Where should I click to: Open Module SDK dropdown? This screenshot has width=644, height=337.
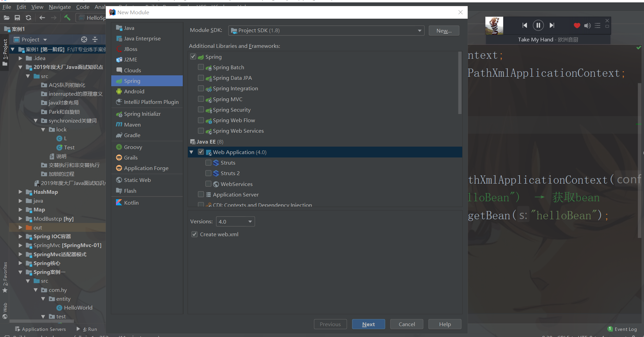tap(326, 31)
